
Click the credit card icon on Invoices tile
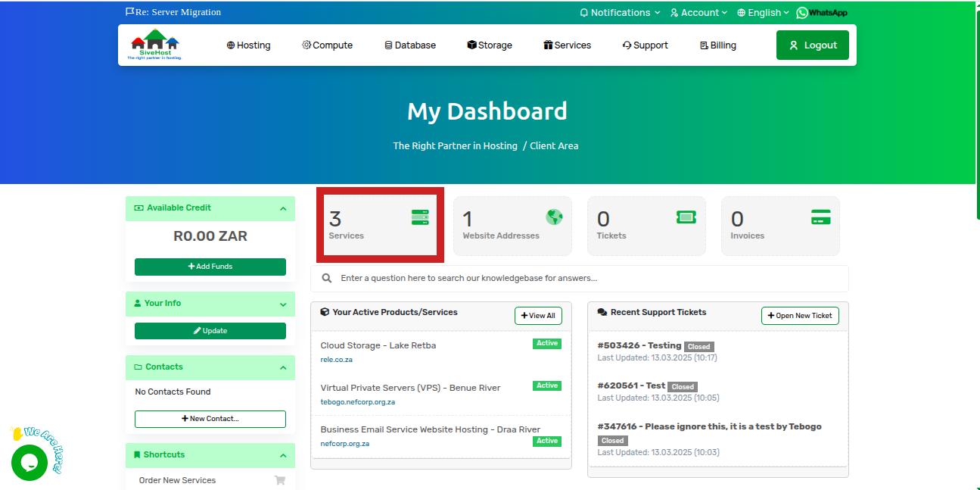[820, 217]
